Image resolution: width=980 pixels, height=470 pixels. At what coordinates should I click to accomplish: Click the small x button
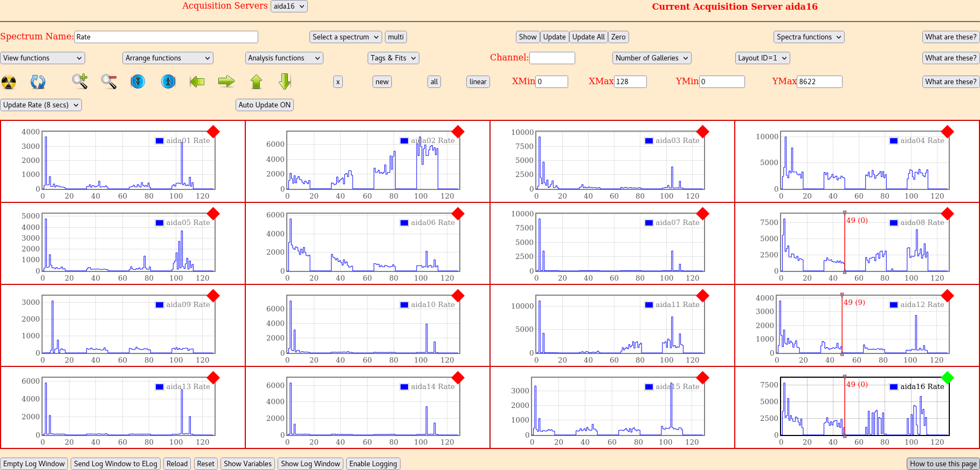click(x=338, y=81)
